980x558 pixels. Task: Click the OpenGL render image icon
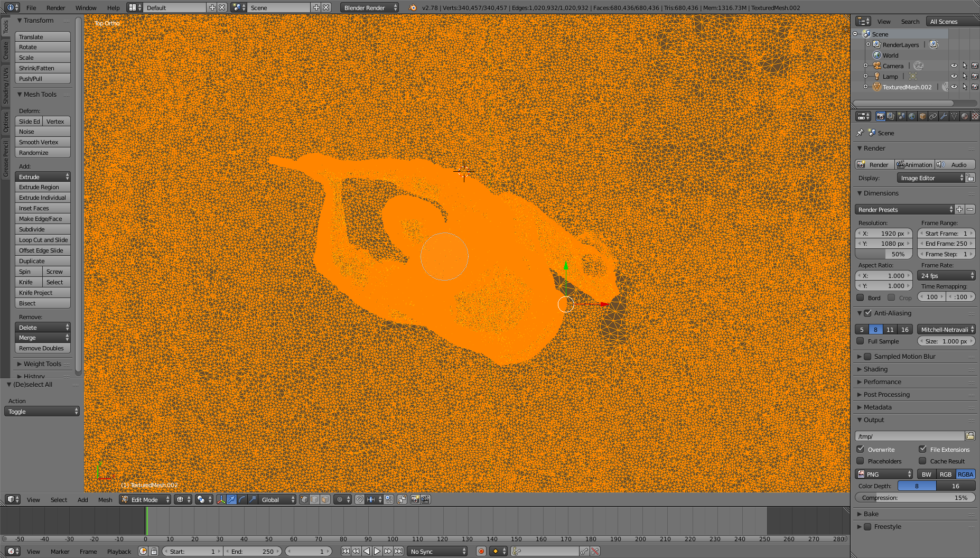click(x=415, y=499)
